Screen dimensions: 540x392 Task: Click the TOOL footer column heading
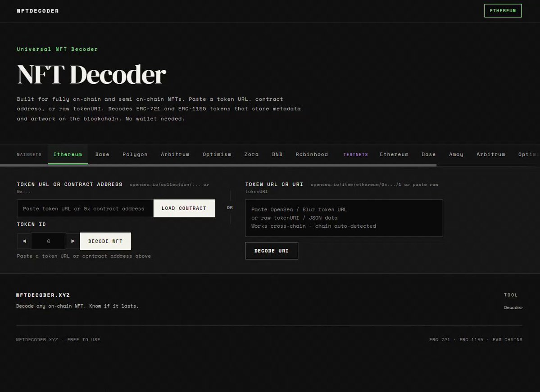(x=511, y=295)
